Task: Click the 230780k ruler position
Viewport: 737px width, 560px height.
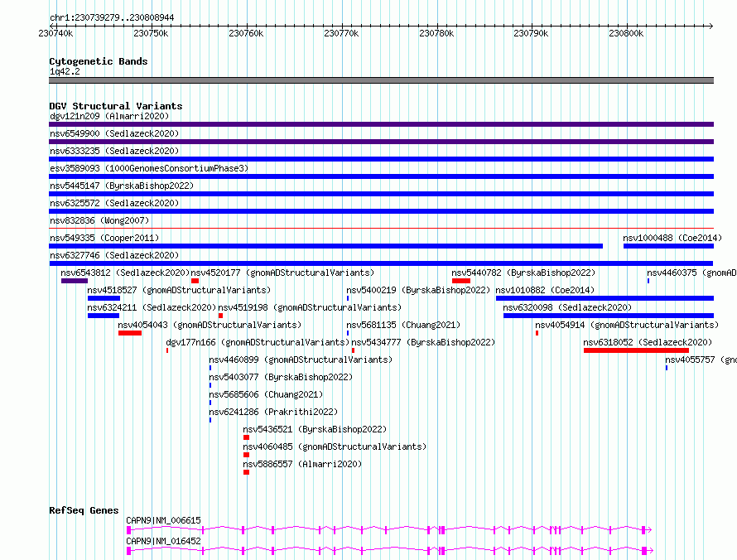Action: coord(436,33)
